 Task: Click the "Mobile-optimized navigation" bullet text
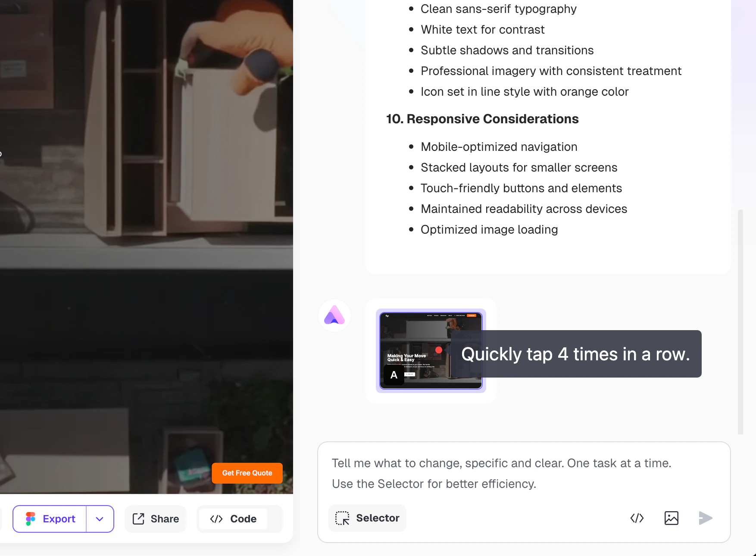[499, 147]
